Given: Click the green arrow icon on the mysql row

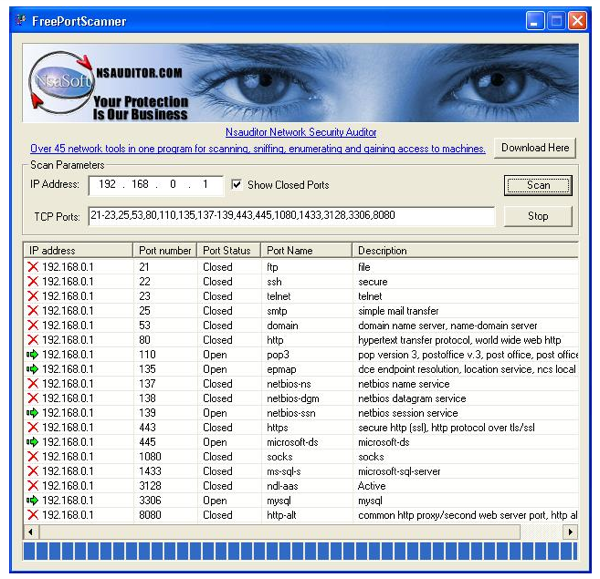Looking at the screenshot, I should click(x=33, y=500).
